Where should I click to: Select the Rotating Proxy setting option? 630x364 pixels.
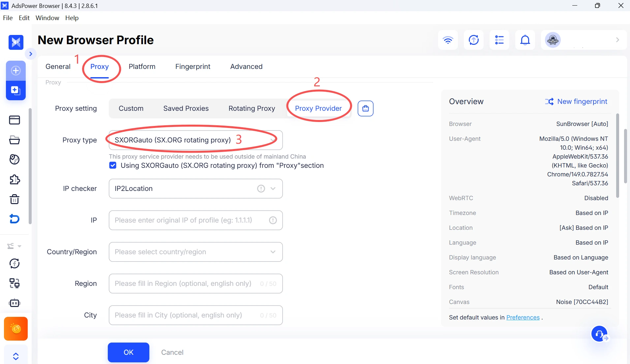(252, 108)
